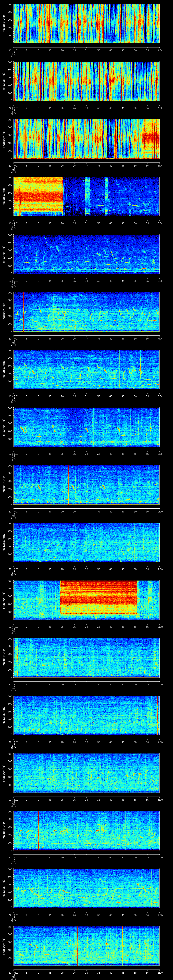Select the spectrogram panel starting at 22:05:00

(86, 254)
